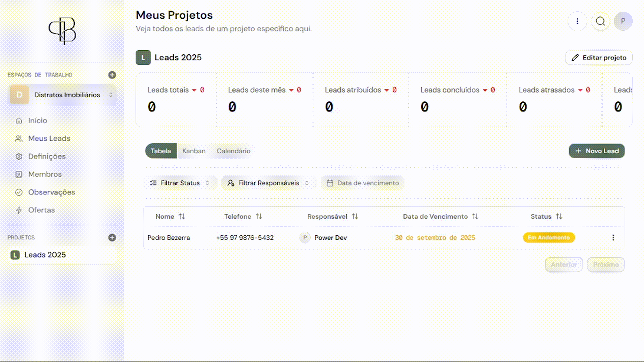
Task: Go to Meus Leads in sidebar
Action: (x=49, y=138)
